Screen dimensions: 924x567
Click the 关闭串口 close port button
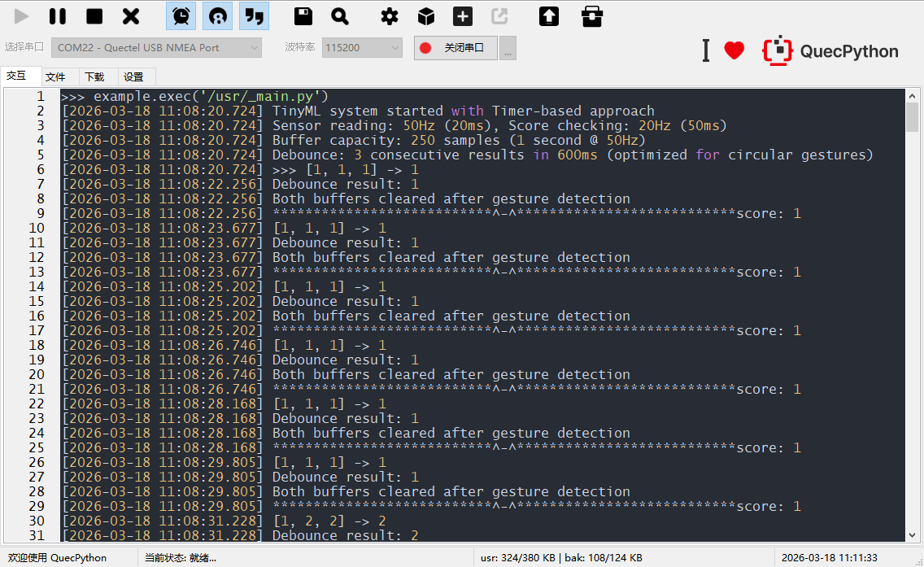click(x=455, y=48)
